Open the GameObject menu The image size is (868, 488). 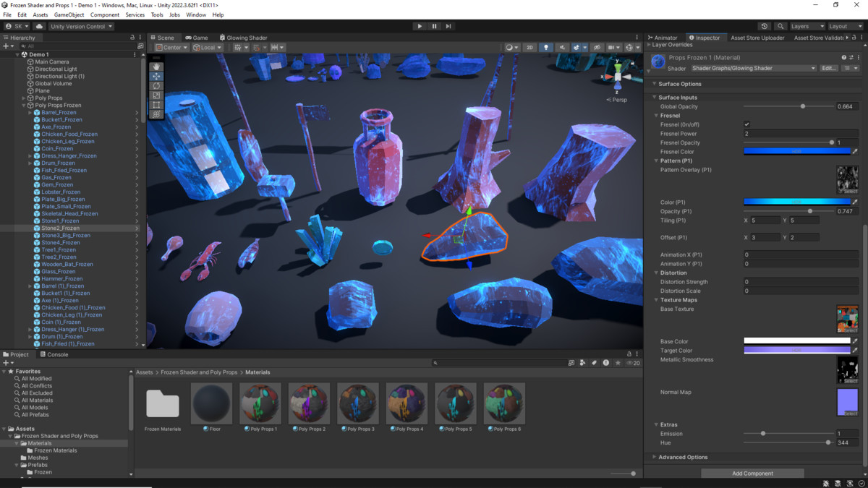click(x=70, y=14)
